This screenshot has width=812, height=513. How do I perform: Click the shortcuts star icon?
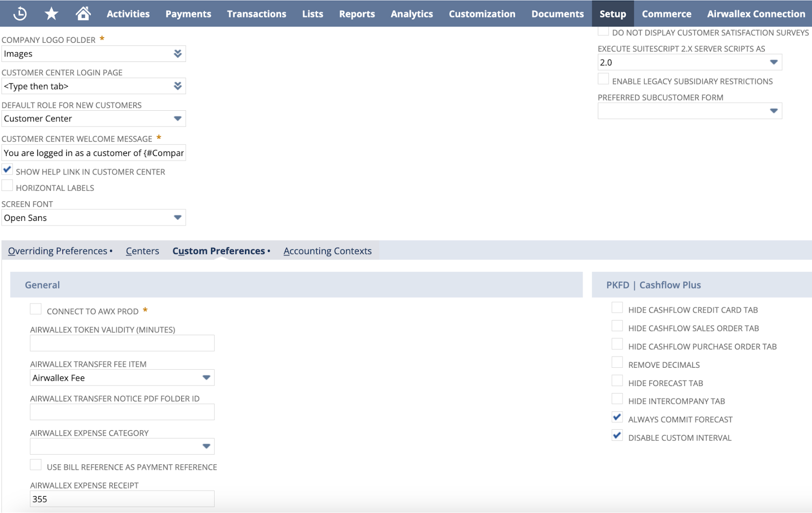tap(51, 14)
